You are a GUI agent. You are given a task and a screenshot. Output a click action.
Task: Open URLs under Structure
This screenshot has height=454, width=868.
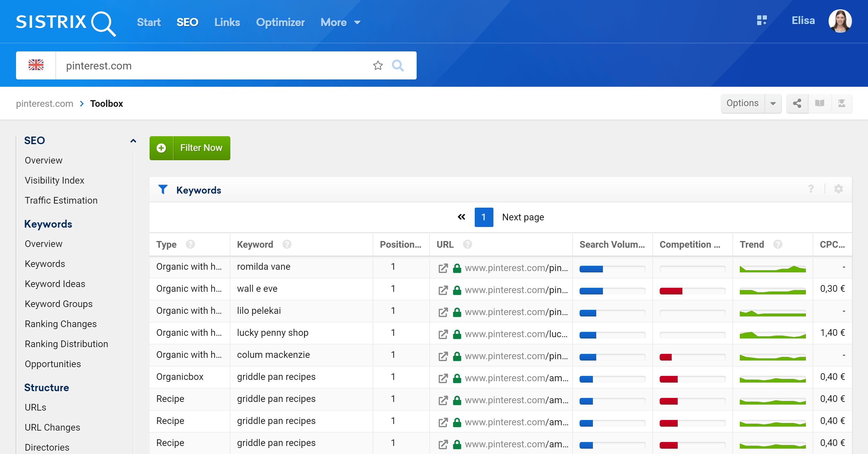point(35,408)
